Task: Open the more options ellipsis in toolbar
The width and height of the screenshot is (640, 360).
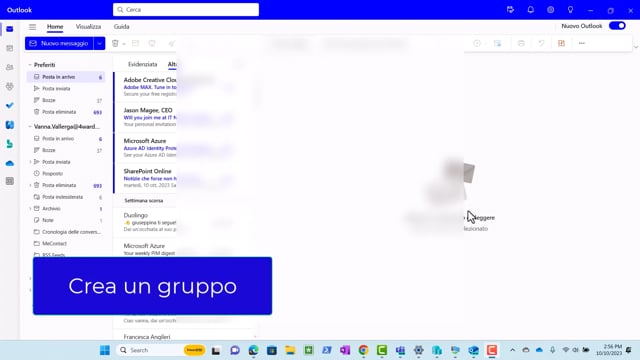Action: click(x=582, y=43)
